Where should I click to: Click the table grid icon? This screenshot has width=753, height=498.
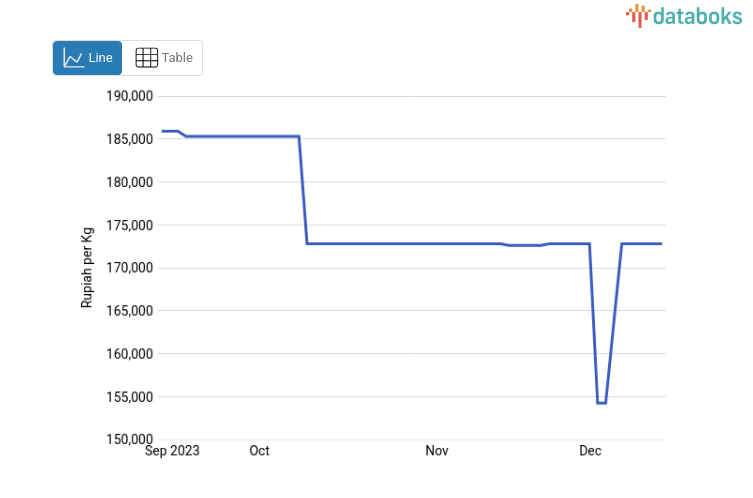coord(146,58)
